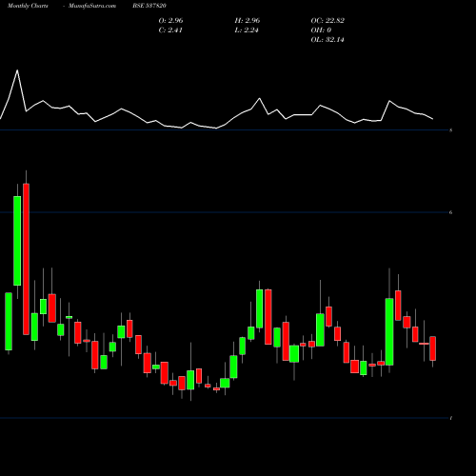Click the 'OH: 0' reading
The width and height of the screenshot is (476, 476).
[321, 30]
